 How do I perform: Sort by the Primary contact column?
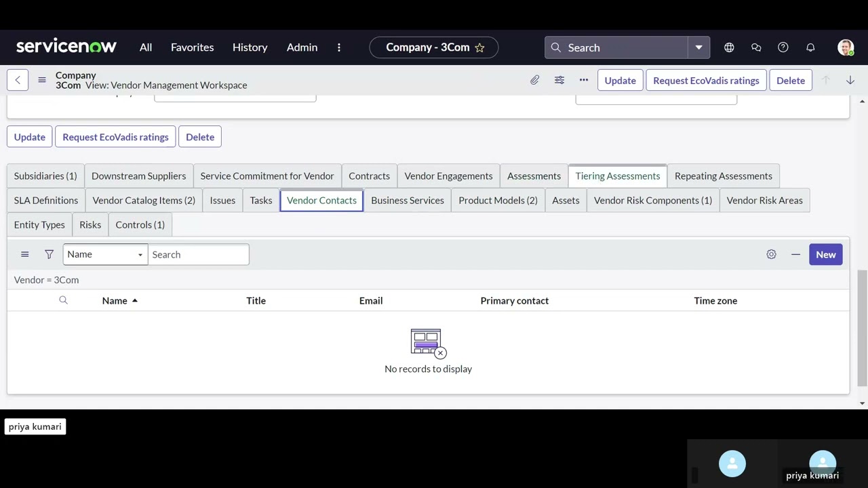pos(515,300)
